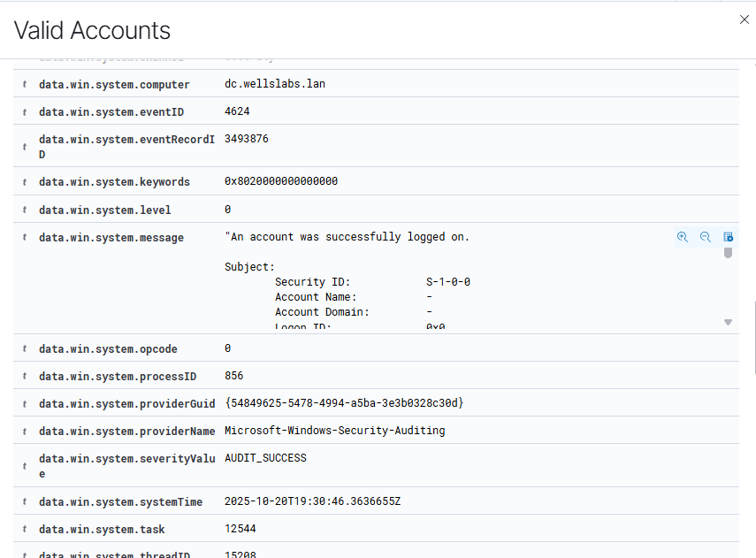
Task: Click type icon next to data.win.system.providerName
Action: click(x=25, y=432)
